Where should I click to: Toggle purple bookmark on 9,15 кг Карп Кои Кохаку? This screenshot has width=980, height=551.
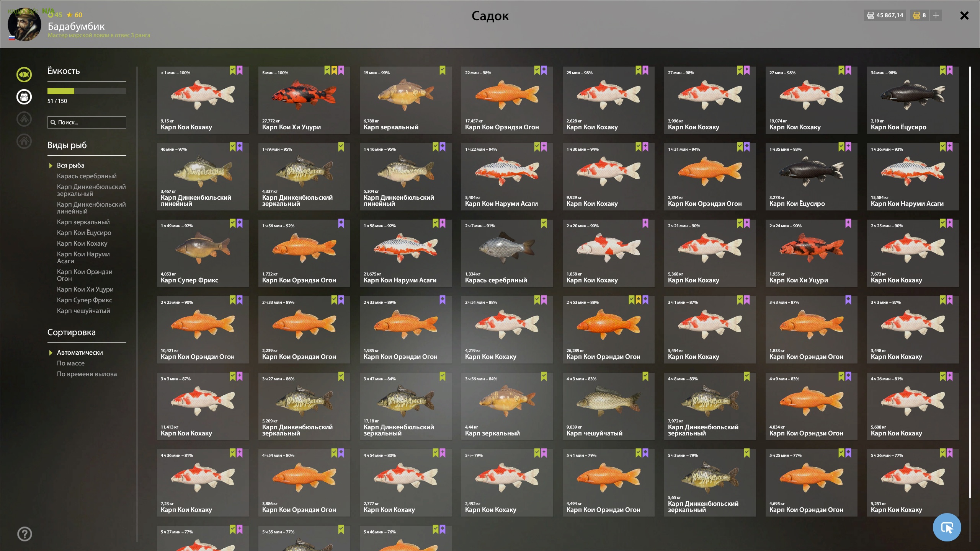coord(240,70)
